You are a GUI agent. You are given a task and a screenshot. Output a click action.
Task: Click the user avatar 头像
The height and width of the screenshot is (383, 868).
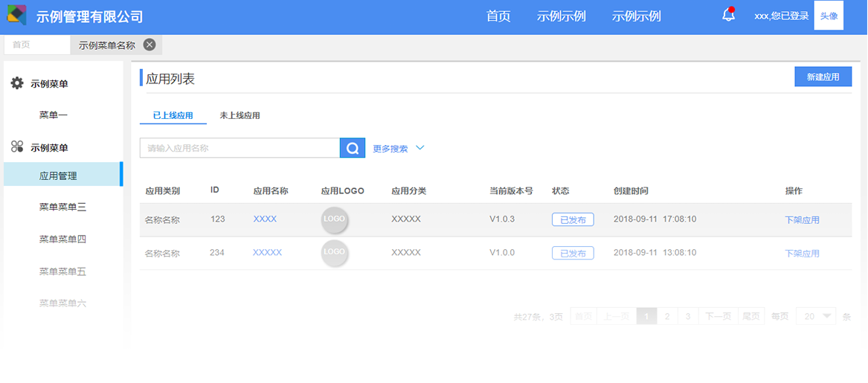point(829,16)
